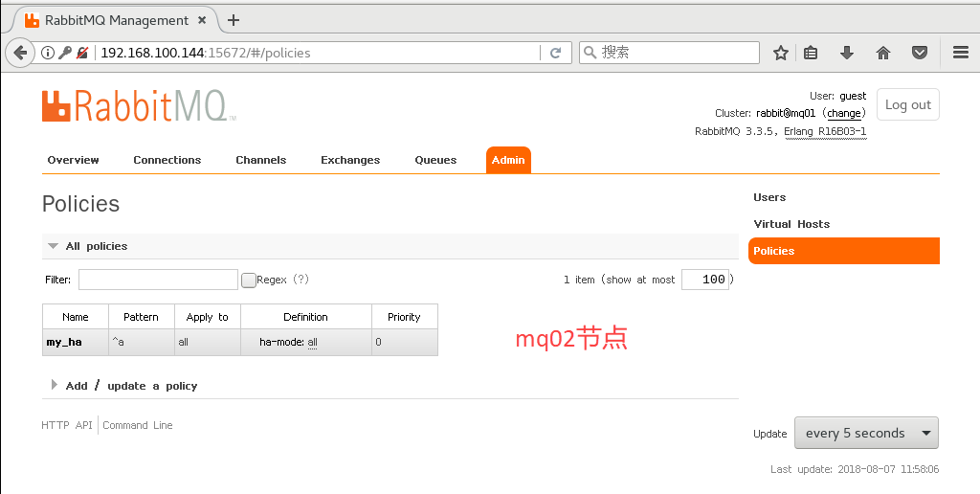Select Policies in the admin sidebar
Viewport: 980px width, 494px height.
pos(844,251)
